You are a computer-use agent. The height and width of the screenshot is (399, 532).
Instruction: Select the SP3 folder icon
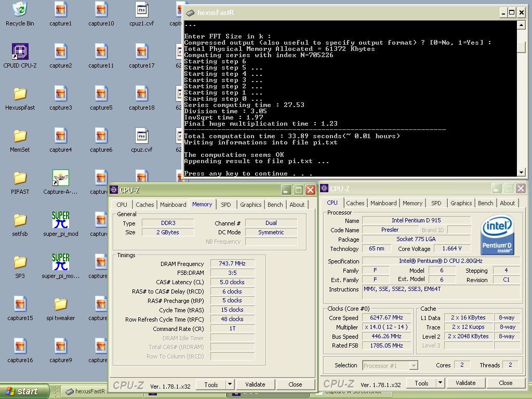pyautogui.click(x=20, y=262)
